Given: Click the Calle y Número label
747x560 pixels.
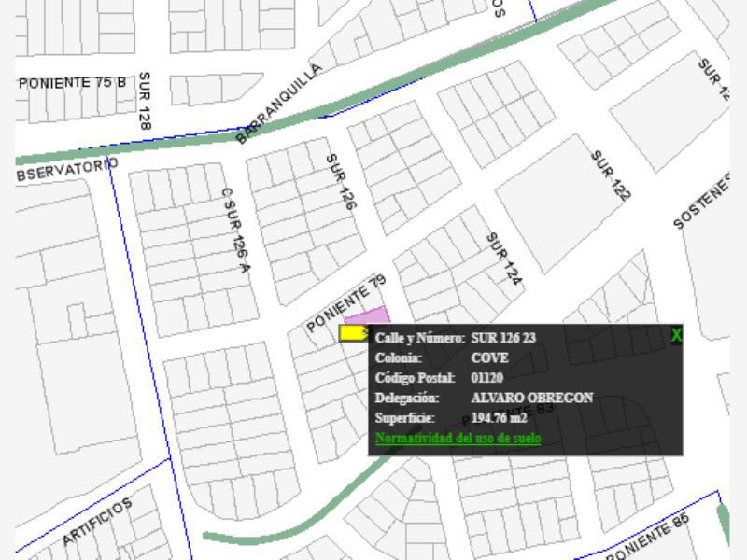Looking at the screenshot, I should click(419, 338).
